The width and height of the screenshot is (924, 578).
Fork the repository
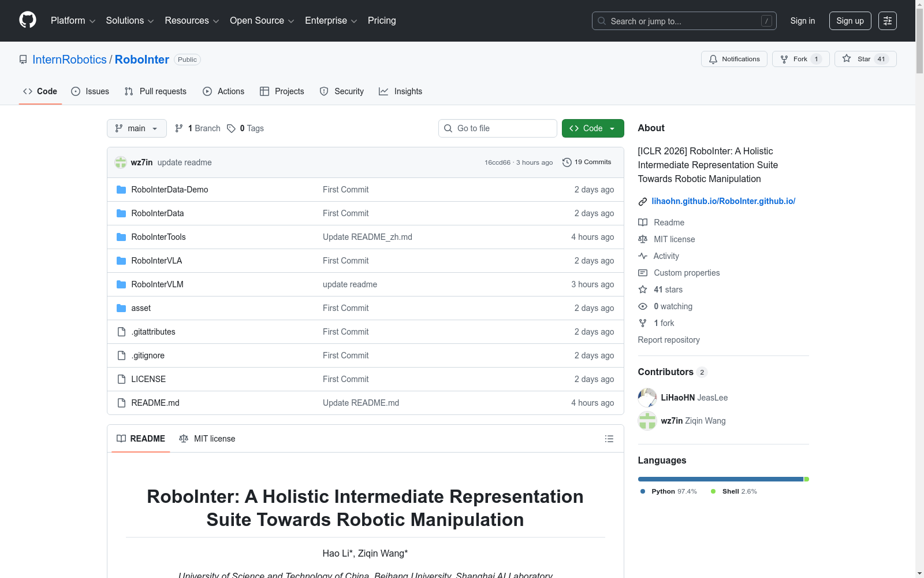(x=801, y=59)
